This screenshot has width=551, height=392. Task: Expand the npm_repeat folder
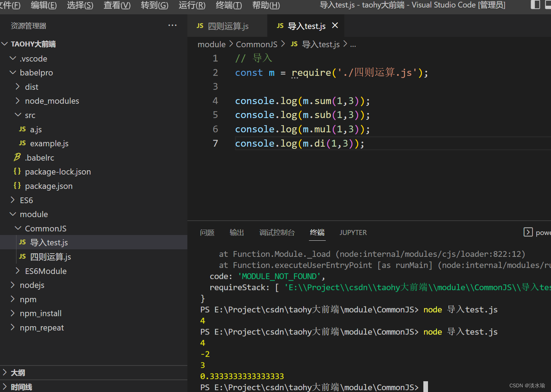tap(13, 327)
